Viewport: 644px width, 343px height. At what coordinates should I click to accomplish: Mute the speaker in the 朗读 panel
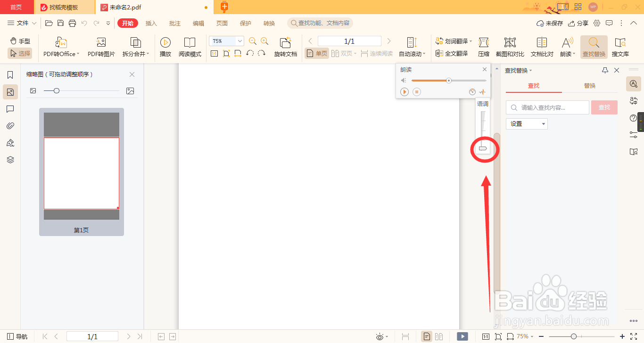(404, 80)
